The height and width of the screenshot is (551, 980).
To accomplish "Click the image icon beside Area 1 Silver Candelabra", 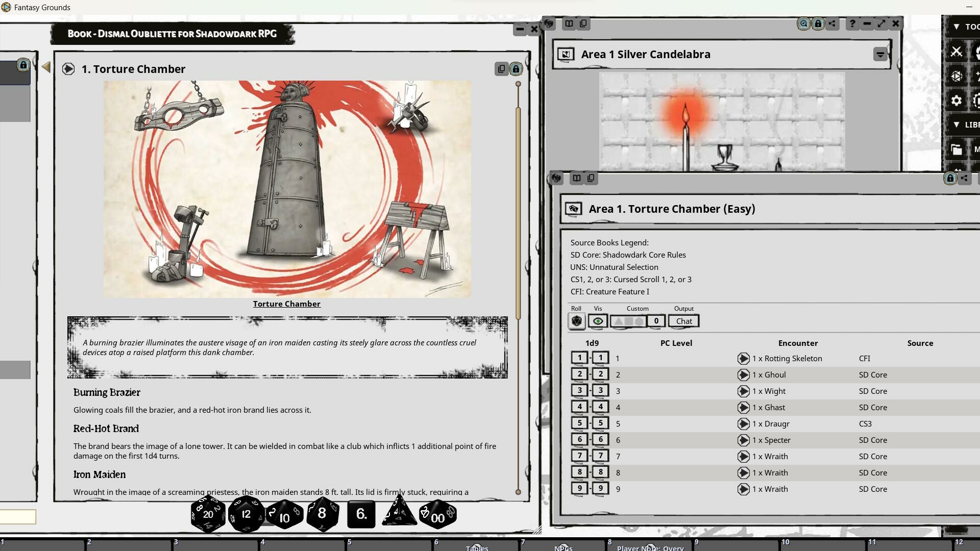I will pyautogui.click(x=565, y=54).
